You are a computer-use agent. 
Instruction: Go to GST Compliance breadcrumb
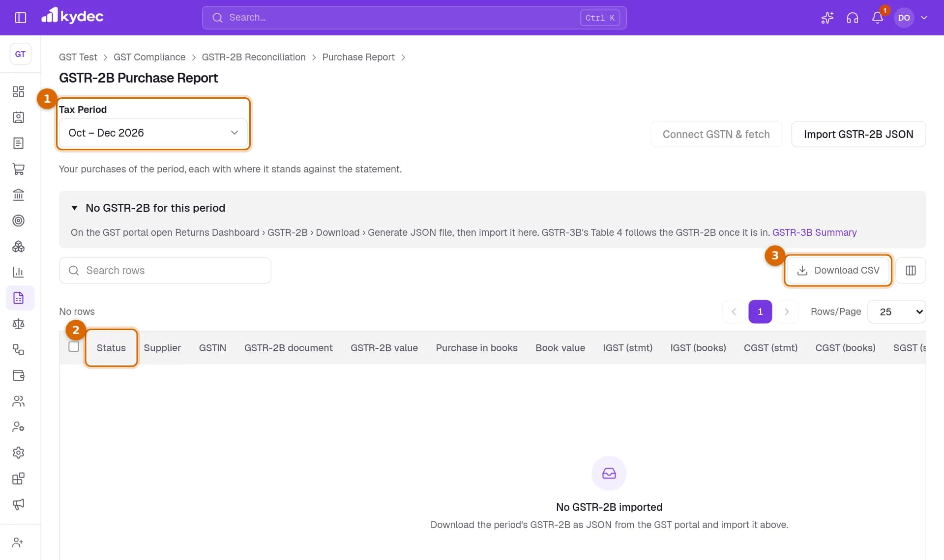click(149, 57)
